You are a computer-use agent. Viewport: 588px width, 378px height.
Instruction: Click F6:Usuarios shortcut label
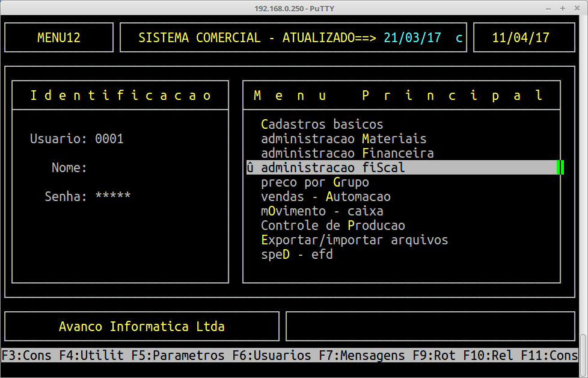click(x=272, y=356)
